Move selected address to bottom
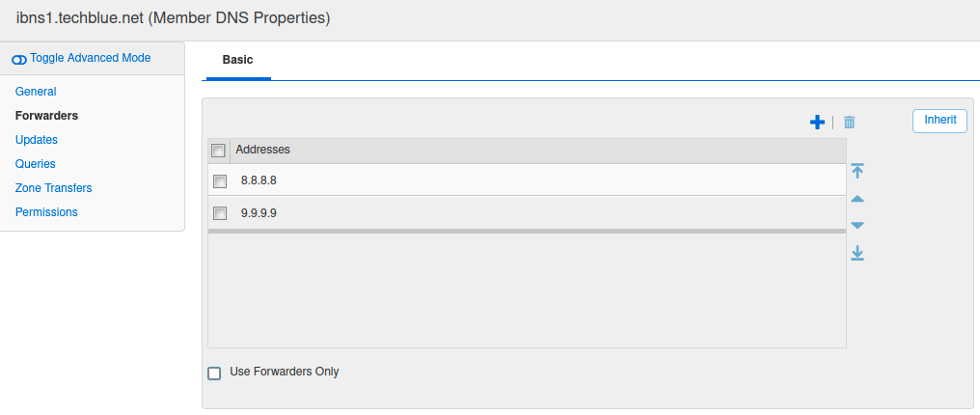Screen dimensions: 980x415 [x=857, y=253]
